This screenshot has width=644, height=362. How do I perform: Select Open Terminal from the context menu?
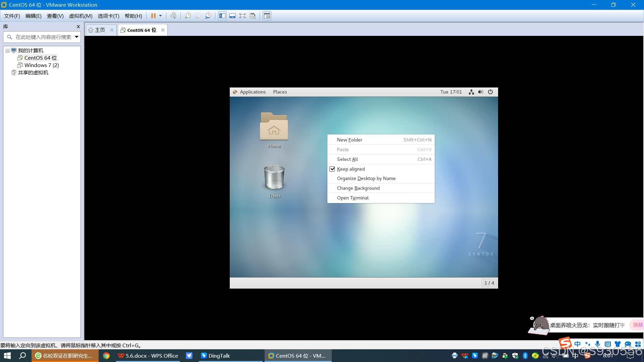tap(353, 198)
